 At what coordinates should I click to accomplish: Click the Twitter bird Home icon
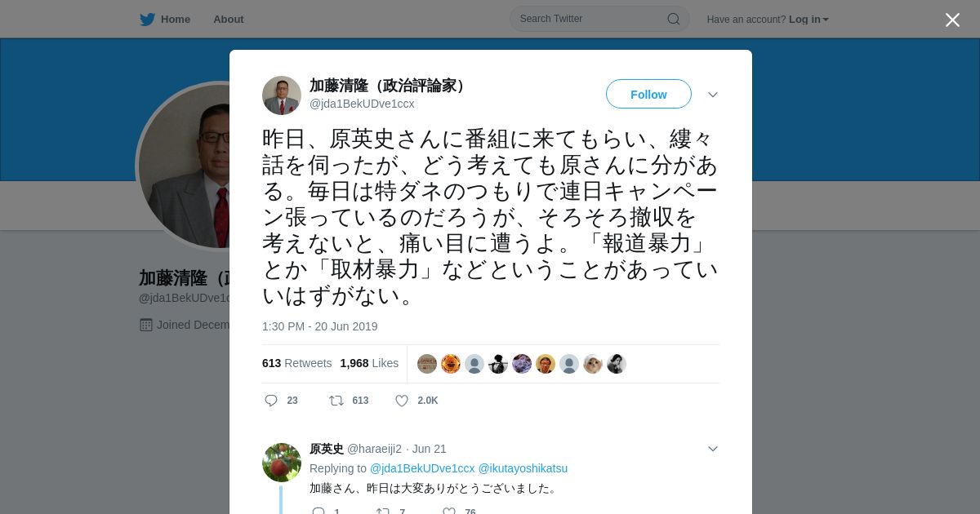point(147,20)
